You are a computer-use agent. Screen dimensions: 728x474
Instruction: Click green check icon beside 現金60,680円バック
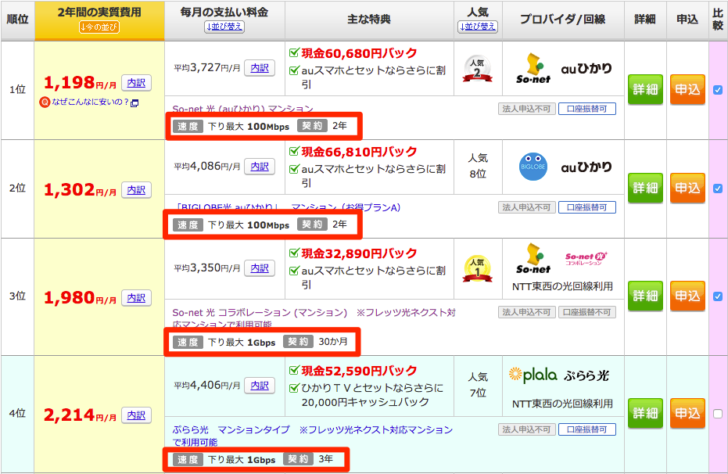tap(294, 52)
